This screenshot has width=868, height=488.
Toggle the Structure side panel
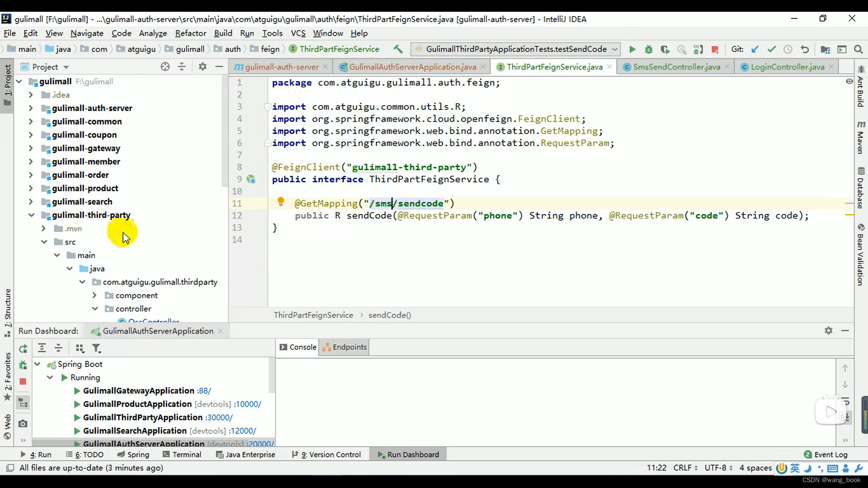coord(7,313)
